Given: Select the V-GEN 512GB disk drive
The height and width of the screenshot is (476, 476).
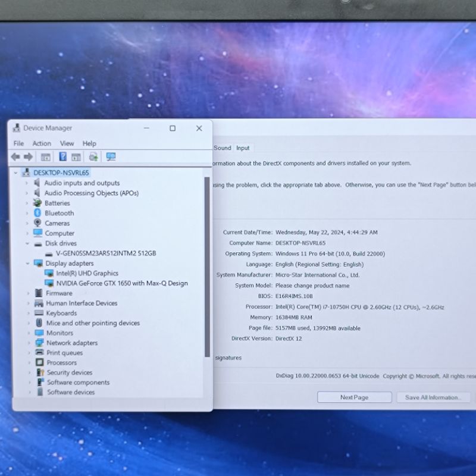Looking at the screenshot, I should 105,253.
